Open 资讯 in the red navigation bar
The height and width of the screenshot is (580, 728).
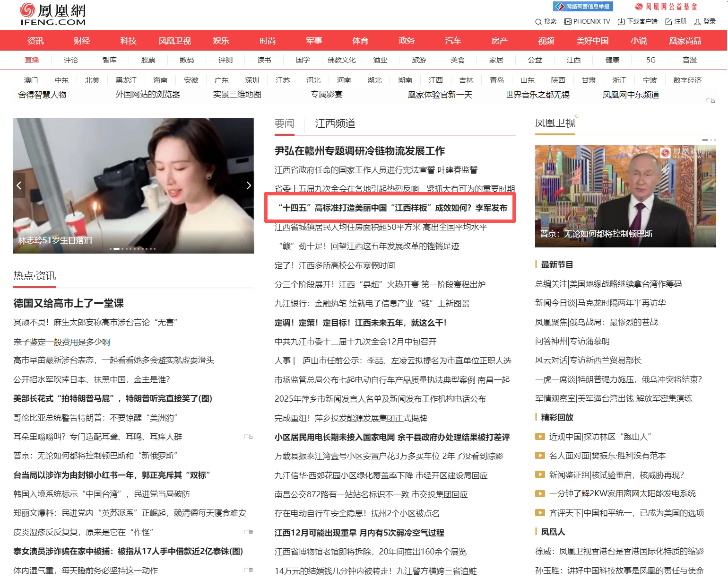click(x=35, y=41)
